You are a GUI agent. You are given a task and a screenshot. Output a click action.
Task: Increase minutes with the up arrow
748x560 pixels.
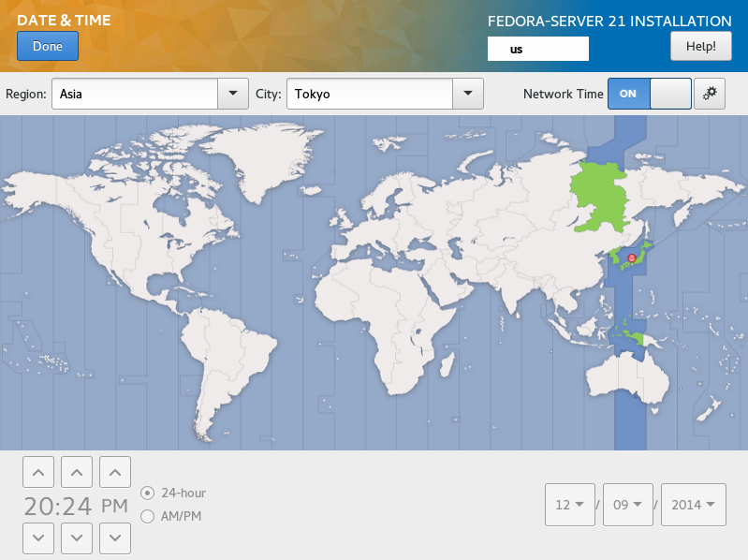click(x=77, y=472)
